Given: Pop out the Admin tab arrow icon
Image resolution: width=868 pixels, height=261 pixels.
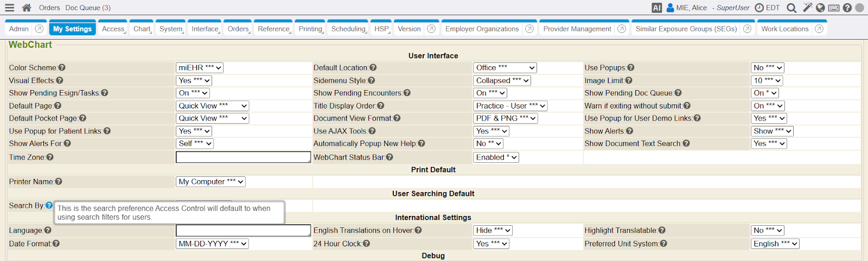Looking at the screenshot, I should point(39,29).
